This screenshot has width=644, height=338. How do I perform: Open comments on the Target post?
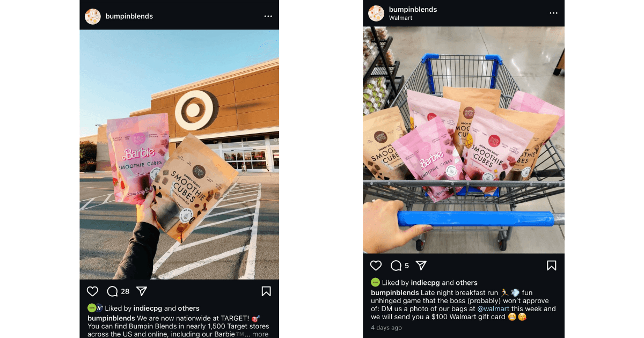112,291
